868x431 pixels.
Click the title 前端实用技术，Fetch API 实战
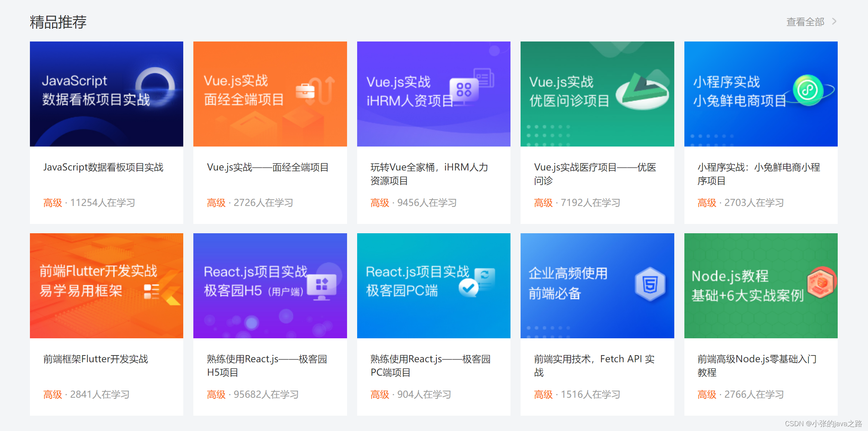coord(594,366)
